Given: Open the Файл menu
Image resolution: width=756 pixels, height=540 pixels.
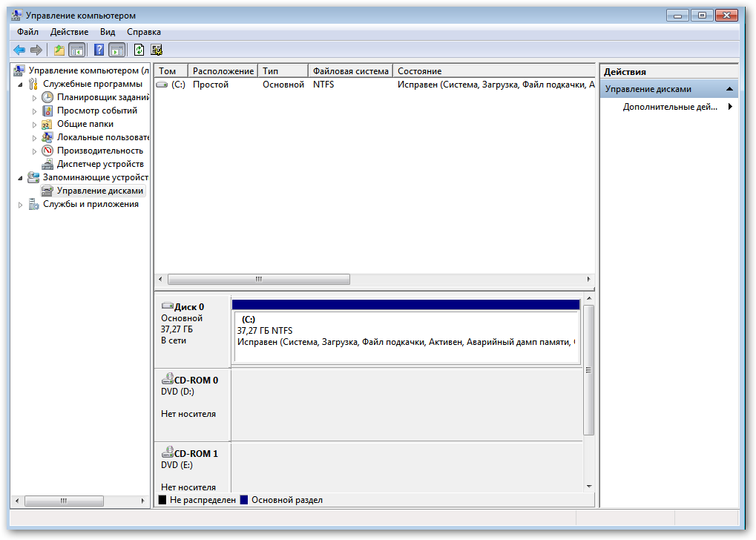Looking at the screenshot, I should coord(27,32).
